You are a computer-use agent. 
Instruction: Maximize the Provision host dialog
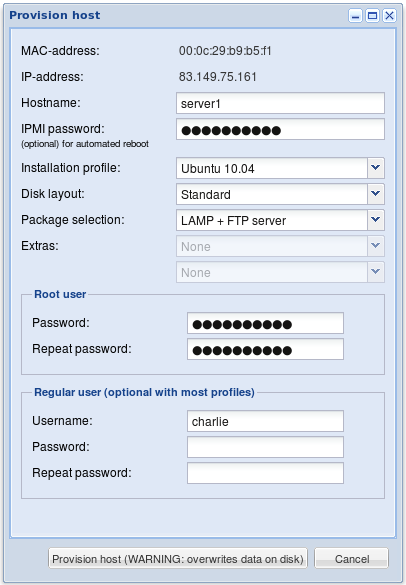(372, 16)
